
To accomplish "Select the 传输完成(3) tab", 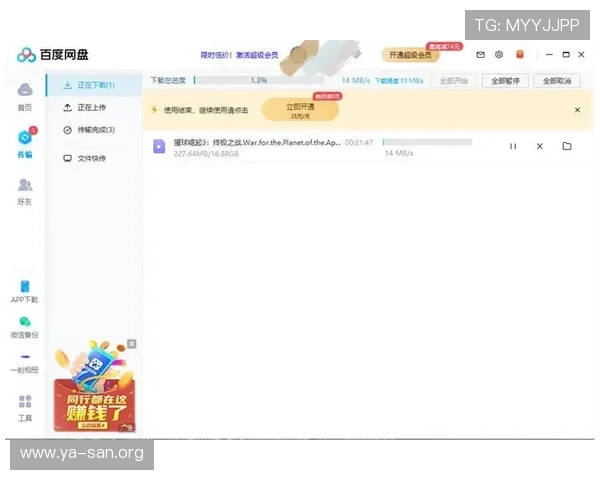I will tap(94, 130).
